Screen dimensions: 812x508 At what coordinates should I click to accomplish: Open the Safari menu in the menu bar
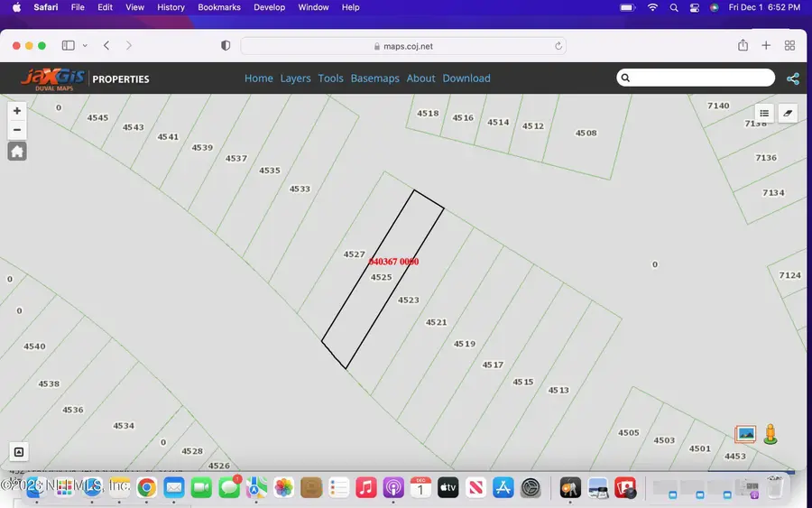[x=46, y=7]
